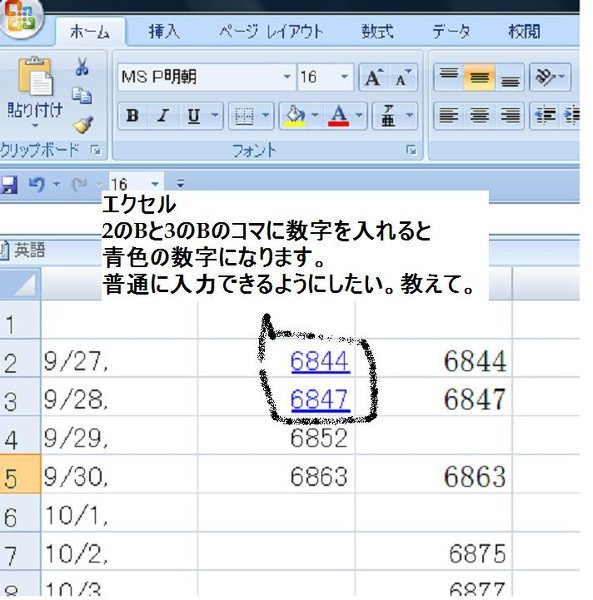This screenshot has width=593, height=600.
Task: Open phonetic guide dropdown arrow
Action: [x=410, y=115]
